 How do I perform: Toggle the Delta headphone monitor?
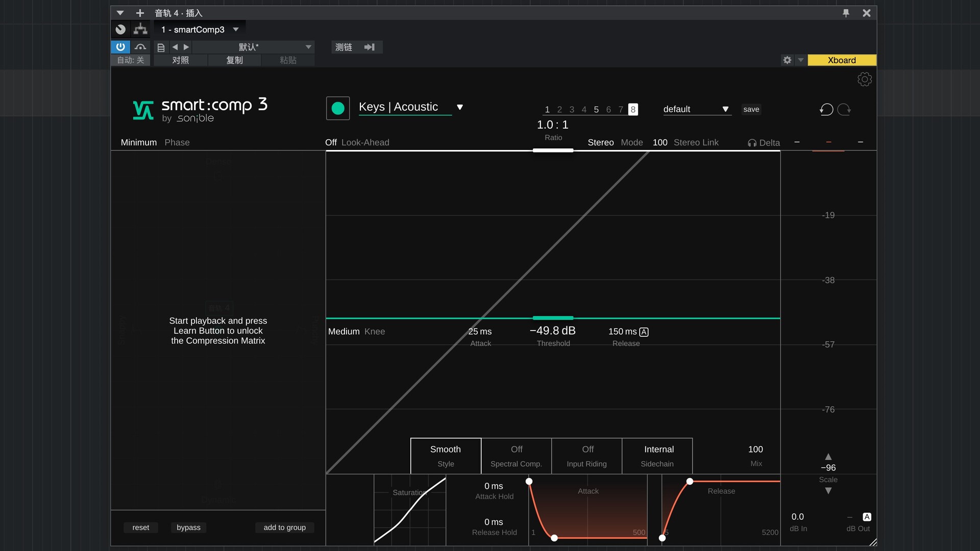(764, 143)
